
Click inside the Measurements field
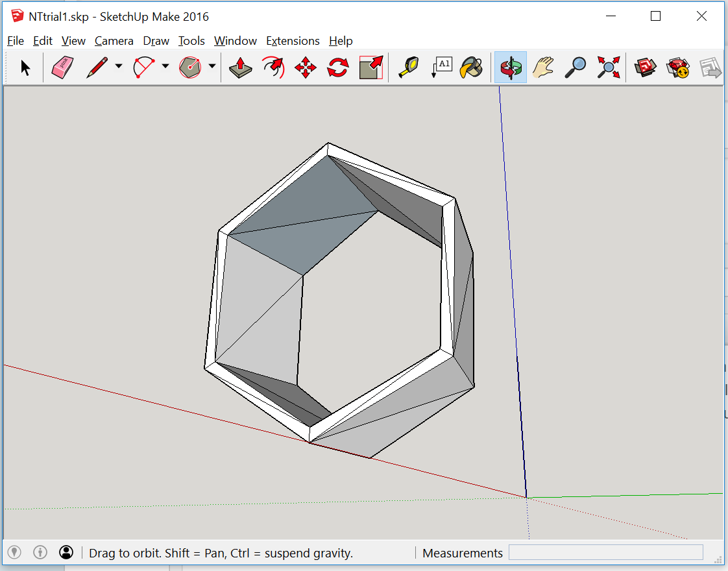pos(606,552)
